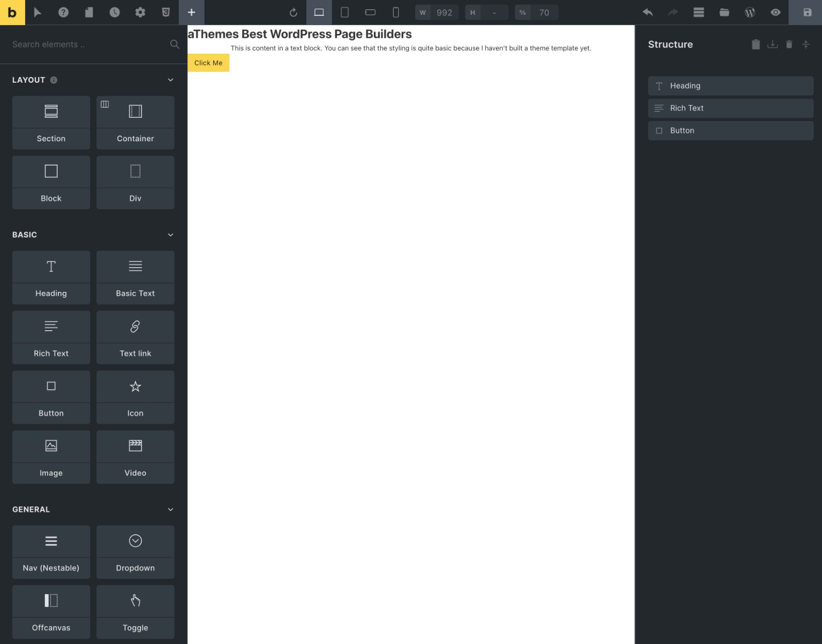Open revisions history clock icon
822x644 pixels.
click(x=115, y=12)
